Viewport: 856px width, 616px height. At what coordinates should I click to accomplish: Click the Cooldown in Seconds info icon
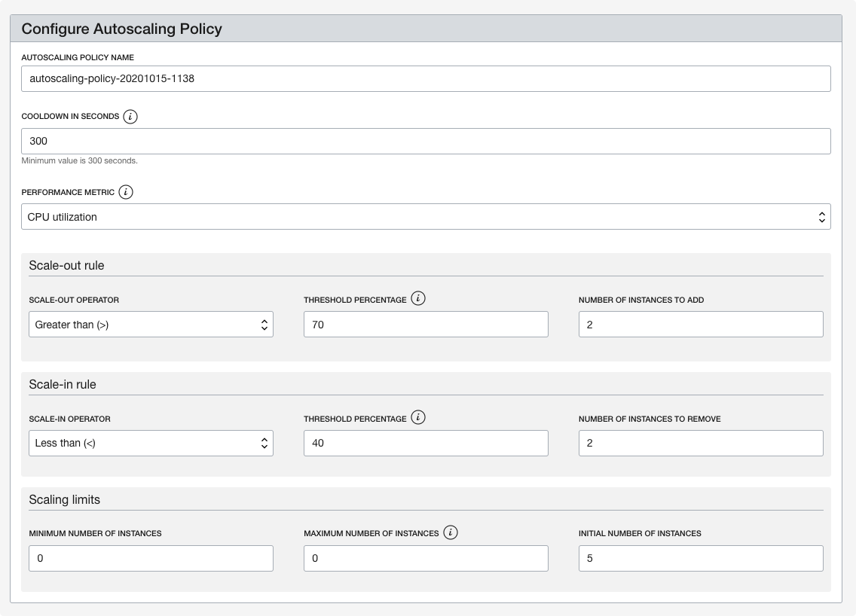[x=130, y=117]
